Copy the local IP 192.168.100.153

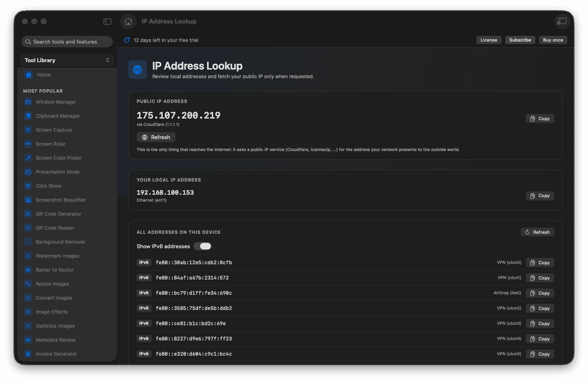(x=540, y=196)
